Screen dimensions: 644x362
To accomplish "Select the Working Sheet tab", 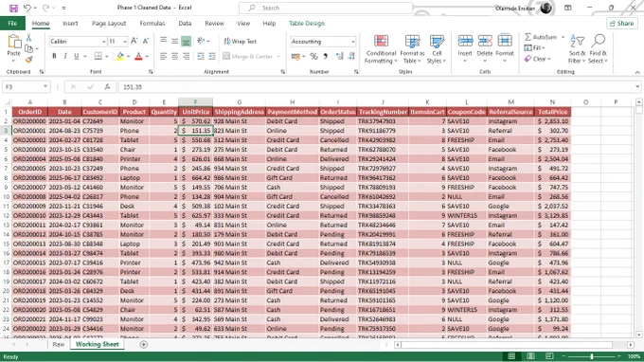I will pos(98,344).
